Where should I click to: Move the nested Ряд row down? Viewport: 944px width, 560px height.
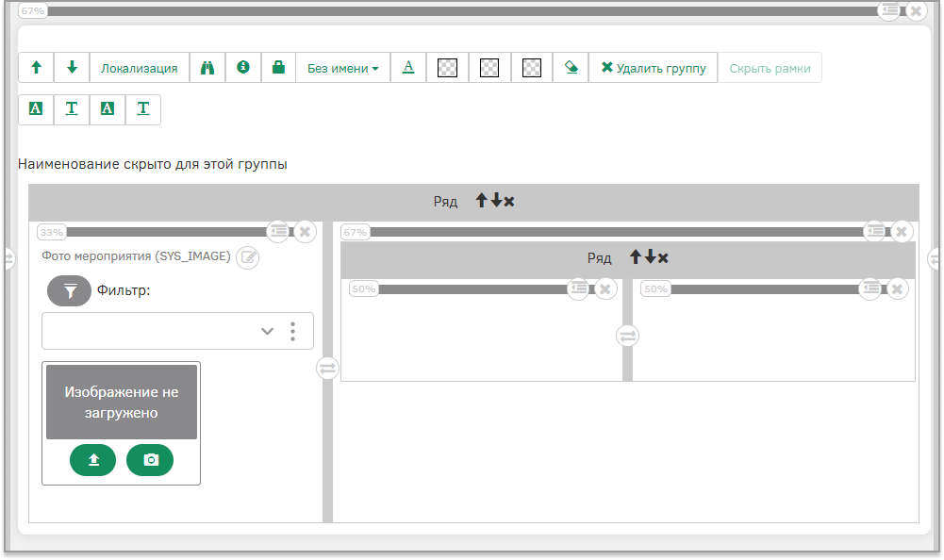point(650,257)
